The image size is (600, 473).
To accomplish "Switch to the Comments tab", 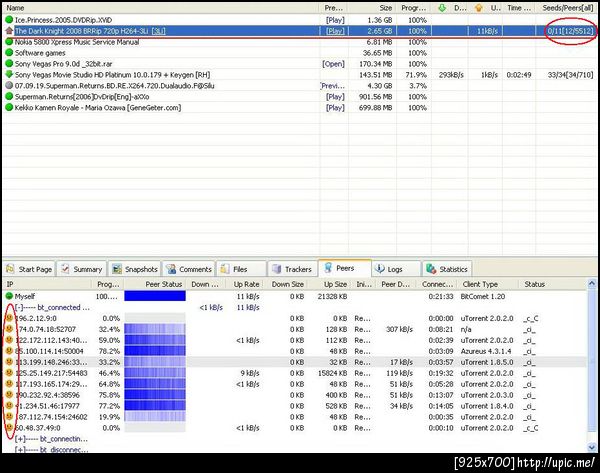I will pyautogui.click(x=189, y=269).
